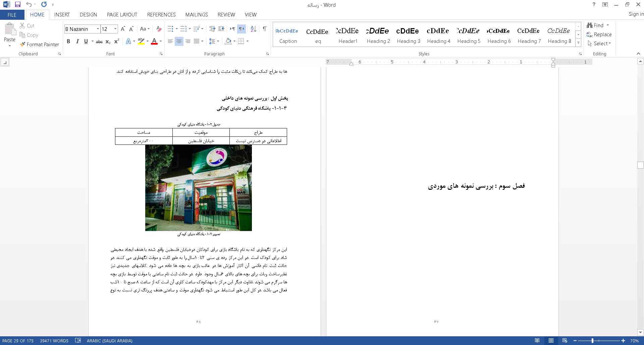
Task: Toggle Show/Hide paragraph marks
Action: (265, 29)
